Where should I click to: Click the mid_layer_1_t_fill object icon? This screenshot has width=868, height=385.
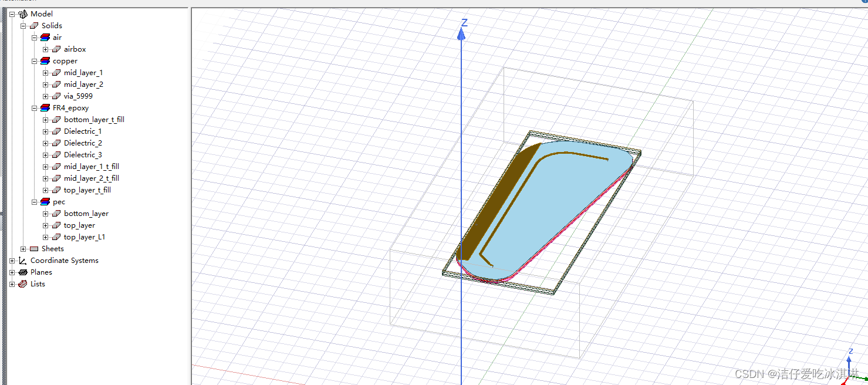[56, 167]
